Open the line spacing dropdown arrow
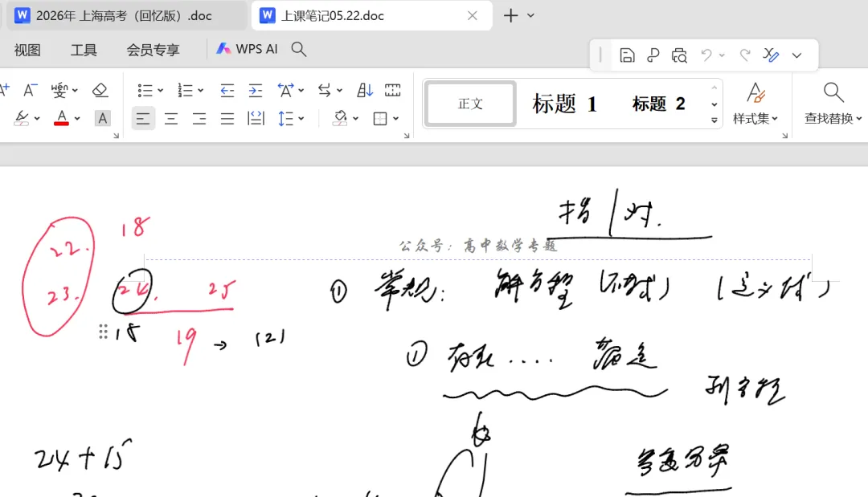The height and width of the screenshot is (497, 868). tap(301, 118)
